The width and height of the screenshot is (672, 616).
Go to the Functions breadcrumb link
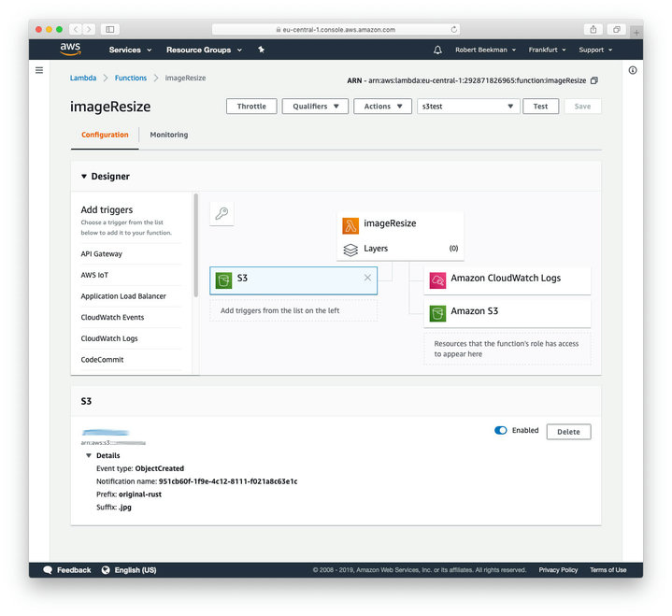tap(131, 78)
